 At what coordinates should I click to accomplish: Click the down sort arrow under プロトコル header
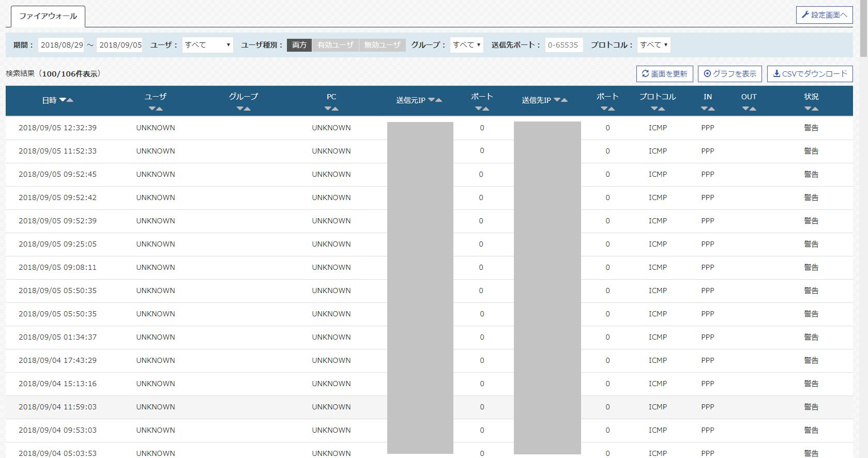[654, 109]
